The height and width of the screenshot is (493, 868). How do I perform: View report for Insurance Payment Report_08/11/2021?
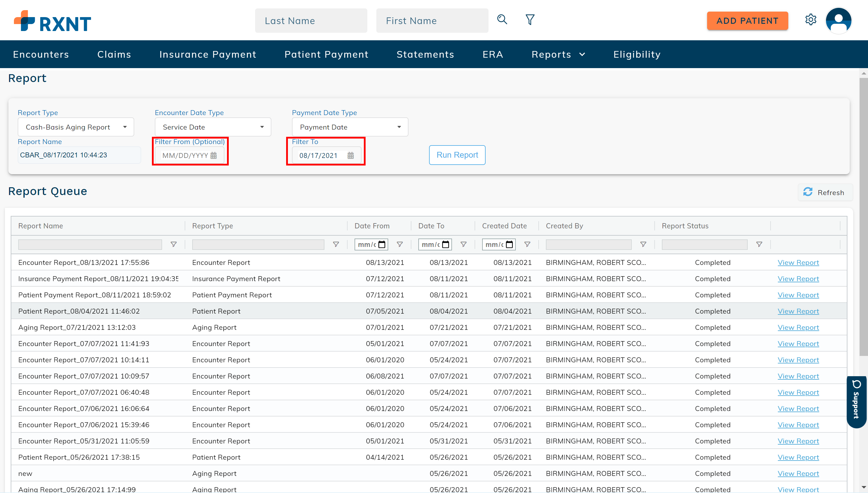798,279
